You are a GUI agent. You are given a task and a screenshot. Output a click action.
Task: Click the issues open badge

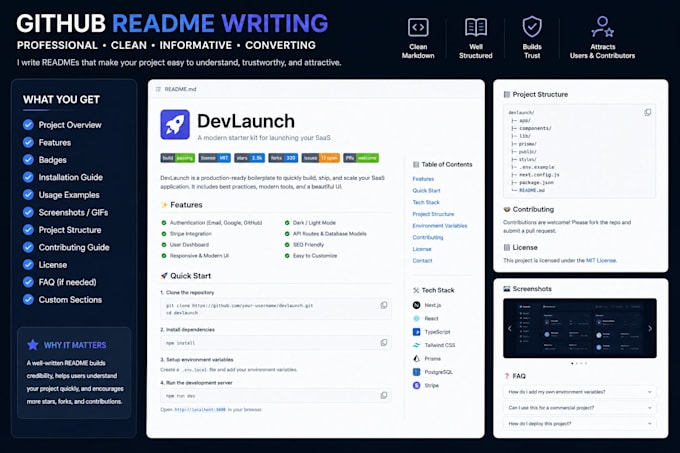point(320,158)
